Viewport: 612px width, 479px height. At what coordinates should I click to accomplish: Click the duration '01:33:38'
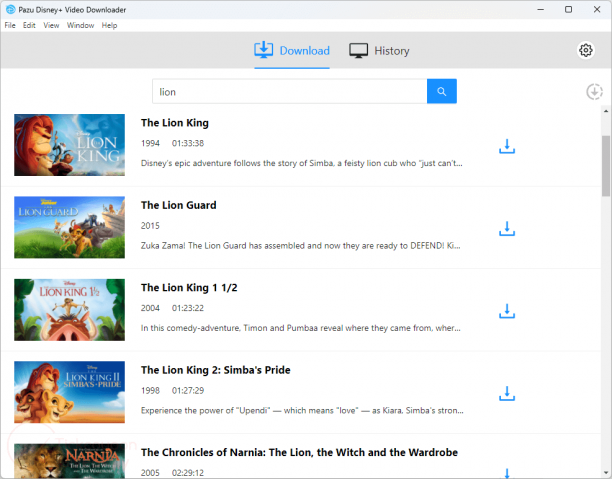click(188, 143)
